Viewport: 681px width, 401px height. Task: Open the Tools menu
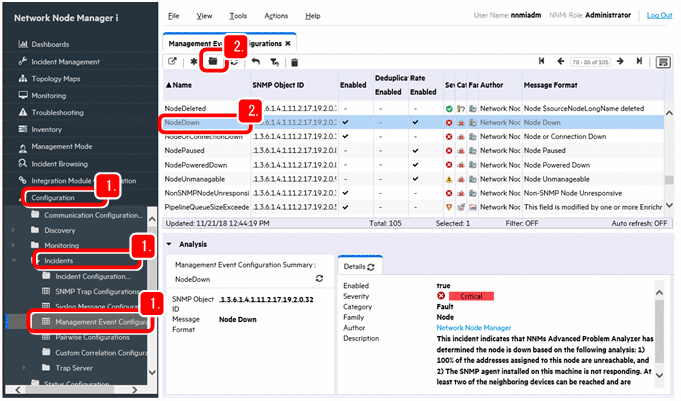tap(238, 16)
